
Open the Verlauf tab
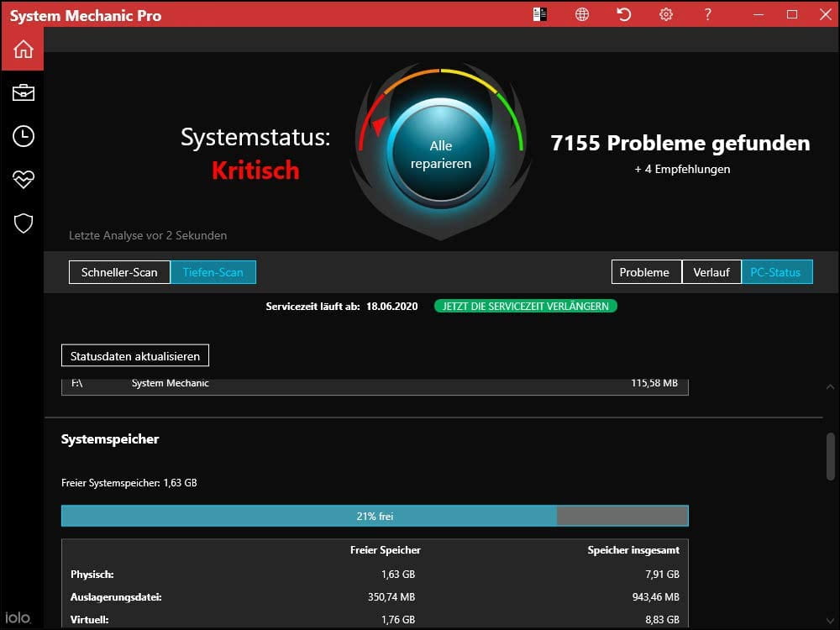(x=711, y=272)
